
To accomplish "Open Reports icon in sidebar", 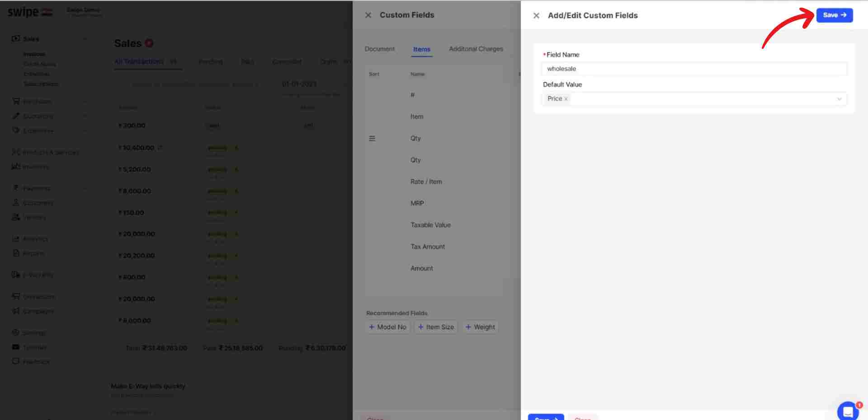I will (16, 253).
